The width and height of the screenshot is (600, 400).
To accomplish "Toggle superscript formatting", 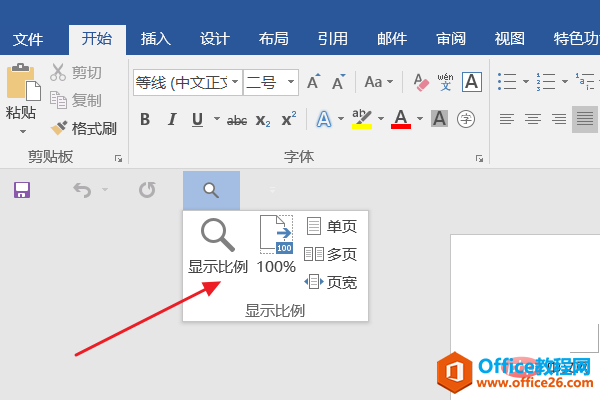I will click(x=289, y=119).
